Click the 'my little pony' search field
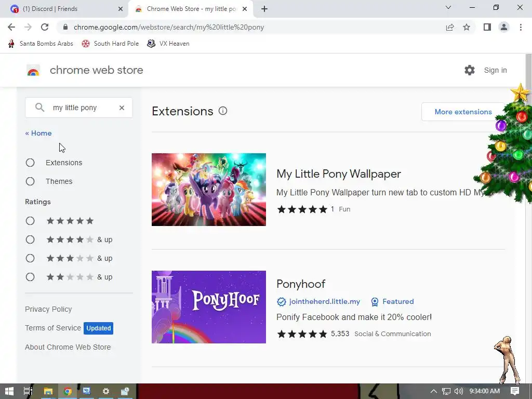The height and width of the screenshot is (399, 532). click(79, 108)
